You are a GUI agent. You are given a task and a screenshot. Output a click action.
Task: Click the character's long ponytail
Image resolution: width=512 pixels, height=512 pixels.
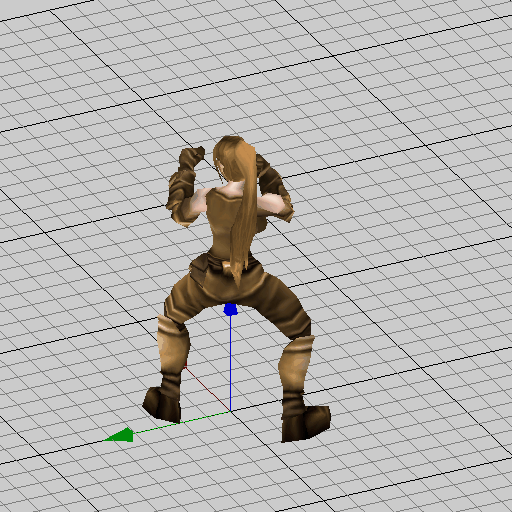pyautogui.click(x=245, y=213)
